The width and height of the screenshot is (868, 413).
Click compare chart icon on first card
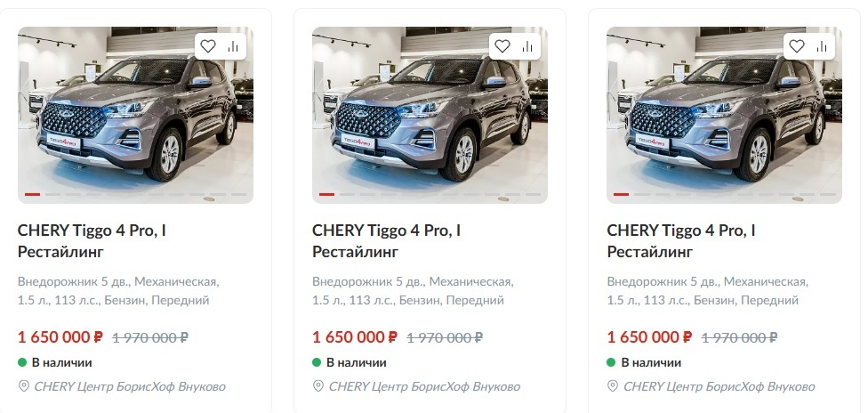tap(234, 46)
